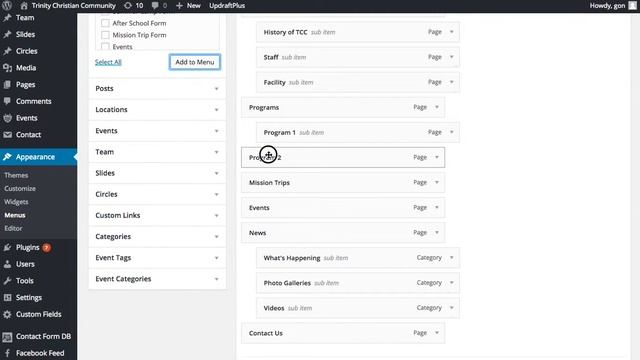Click the Facebook Feed icon
Image resolution: width=640 pixels, height=360 pixels.
tap(7, 353)
